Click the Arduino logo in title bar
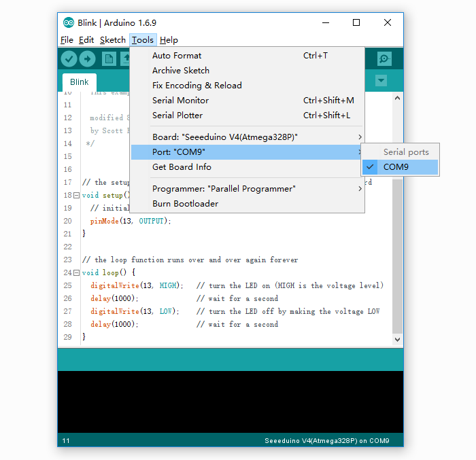Image resolution: width=476 pixels, height=460 pixels. (x=69, y=22)
